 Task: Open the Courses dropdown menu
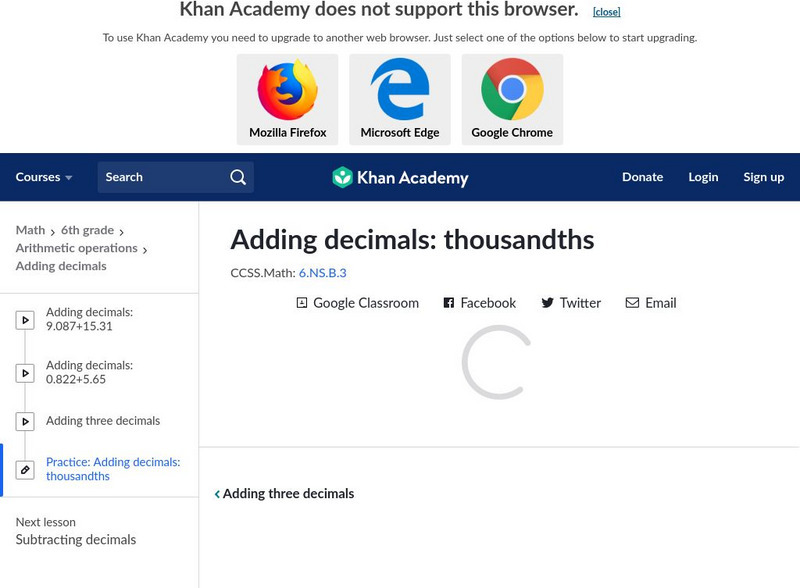click(44, 177)
